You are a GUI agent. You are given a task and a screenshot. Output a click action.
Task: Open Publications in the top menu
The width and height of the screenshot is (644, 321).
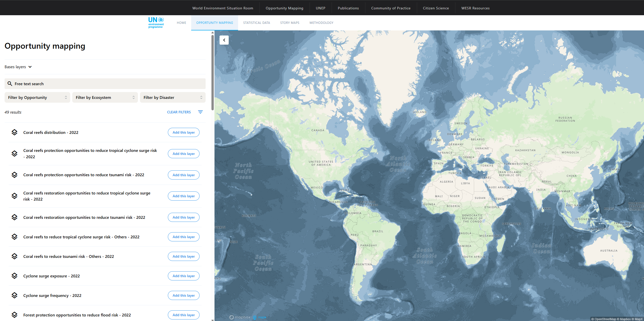(x=348, y=8)
